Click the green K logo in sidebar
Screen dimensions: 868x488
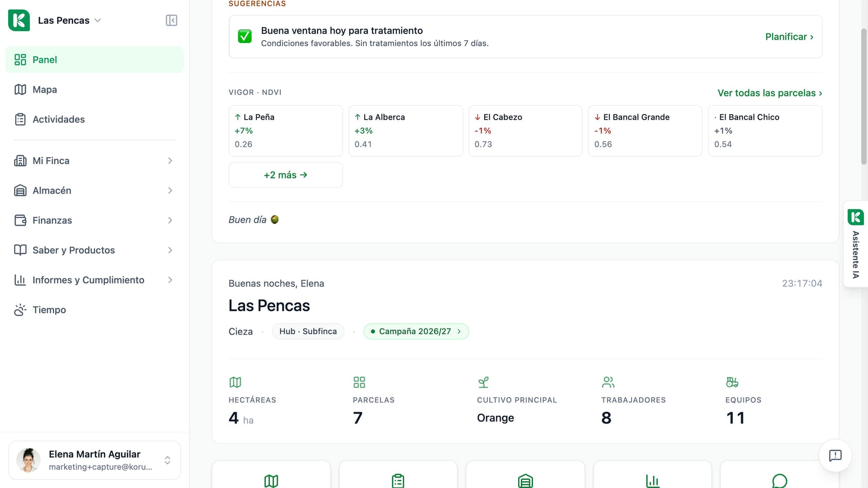[x=19, y=20]
